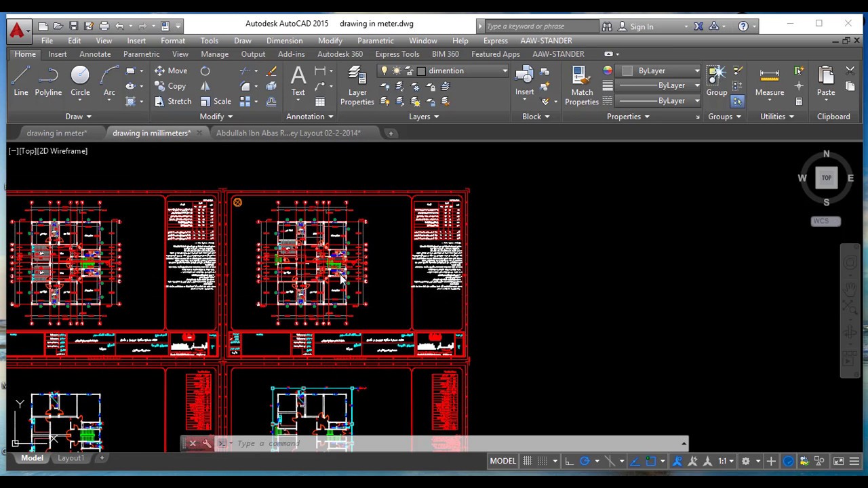Toggle object snap in status bar
This screenshot has height=488, width=868.
coord(650,461)
